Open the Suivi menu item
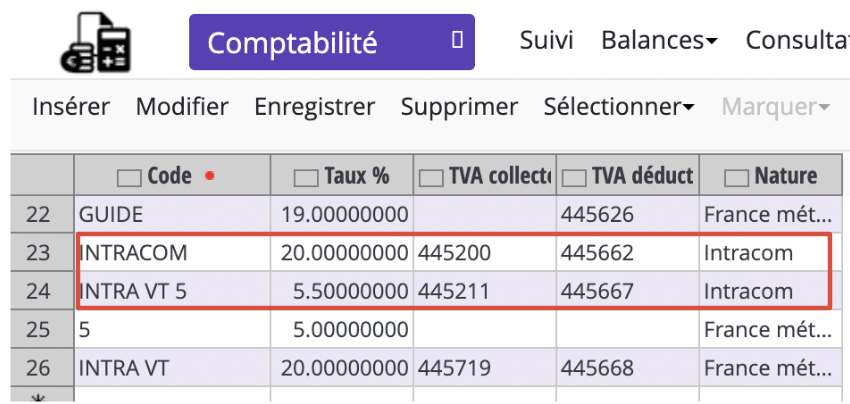850x404 pixels. point(546,41)
